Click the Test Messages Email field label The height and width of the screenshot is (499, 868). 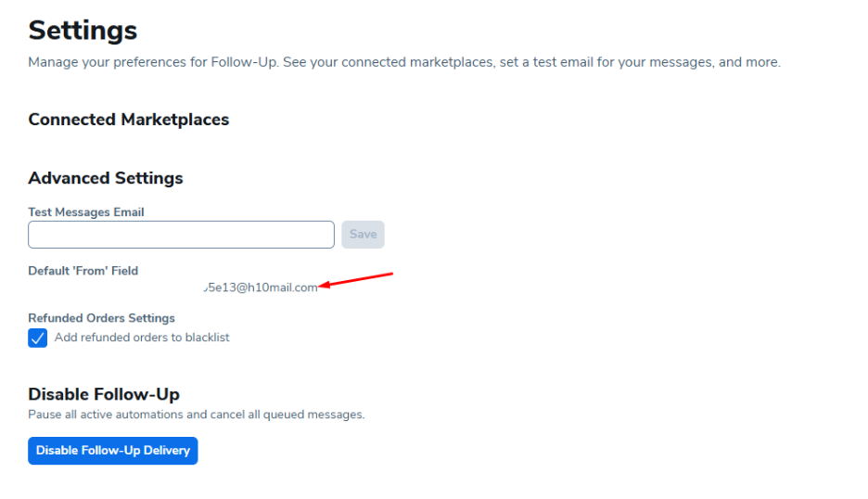coord(86,212)
